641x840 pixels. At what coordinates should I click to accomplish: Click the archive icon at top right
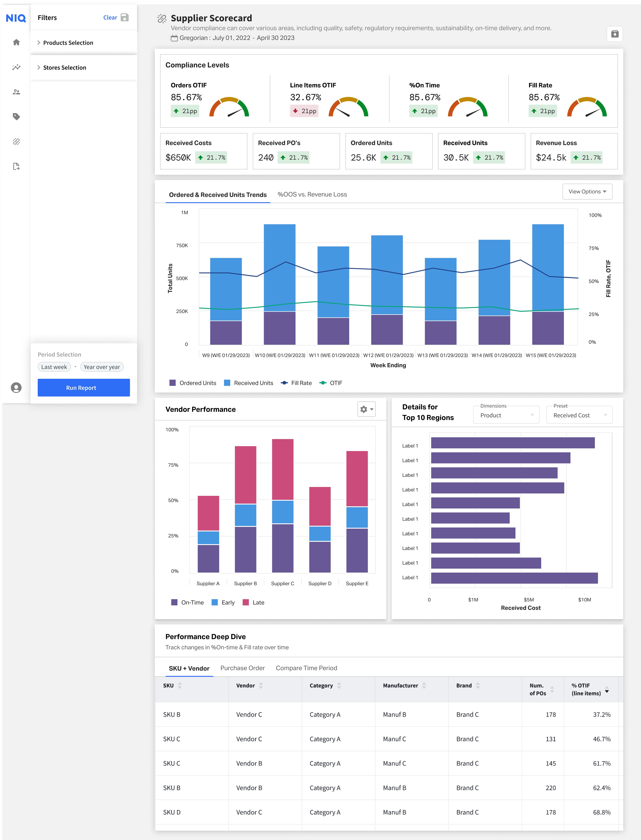pos(614,34)
